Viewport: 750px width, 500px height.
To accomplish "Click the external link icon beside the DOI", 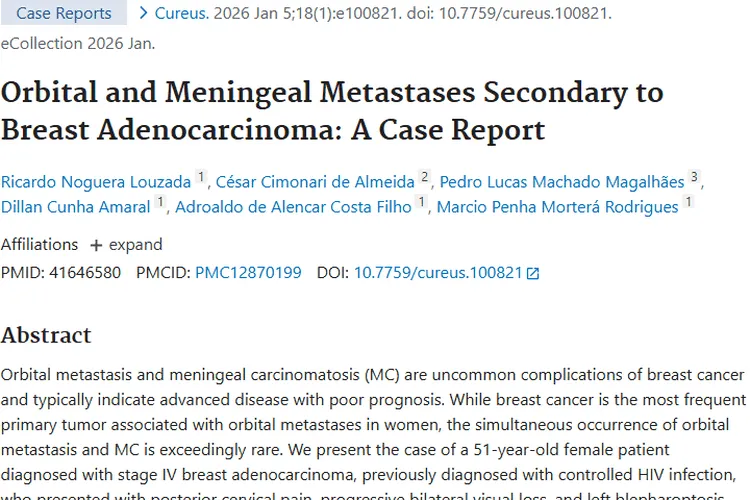I will 533,273.
